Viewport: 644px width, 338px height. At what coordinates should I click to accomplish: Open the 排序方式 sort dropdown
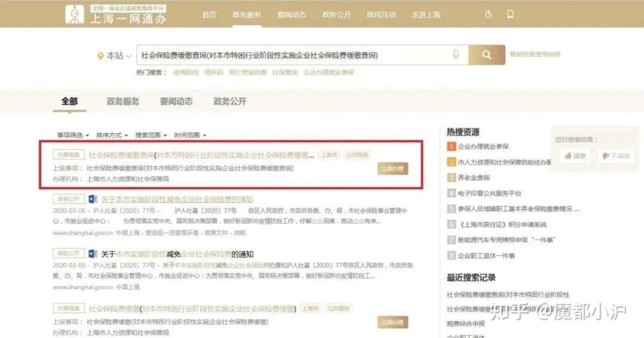pos(112,135)
